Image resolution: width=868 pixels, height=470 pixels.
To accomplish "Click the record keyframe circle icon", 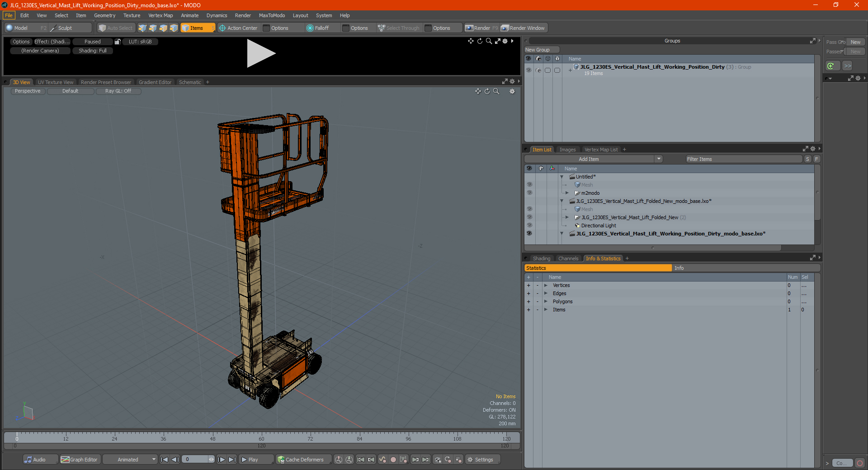I will (x=393, y=460).
